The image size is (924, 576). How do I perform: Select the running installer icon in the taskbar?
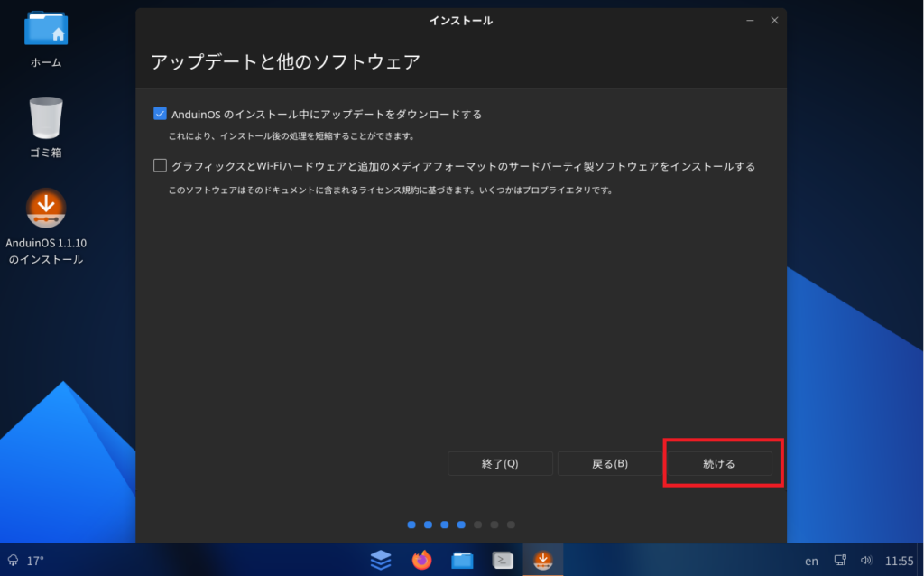pos(543,561)
